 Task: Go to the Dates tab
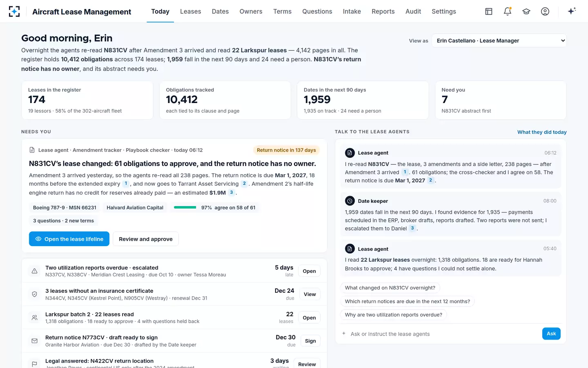220,11
